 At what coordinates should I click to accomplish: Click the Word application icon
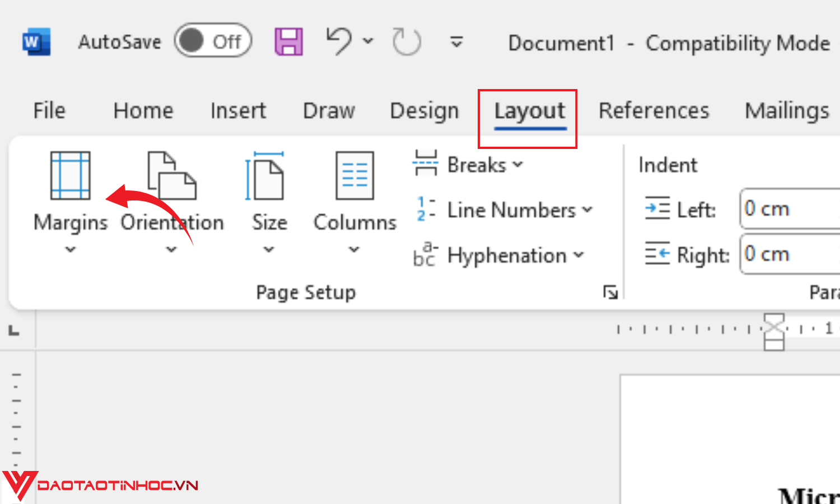36,42
